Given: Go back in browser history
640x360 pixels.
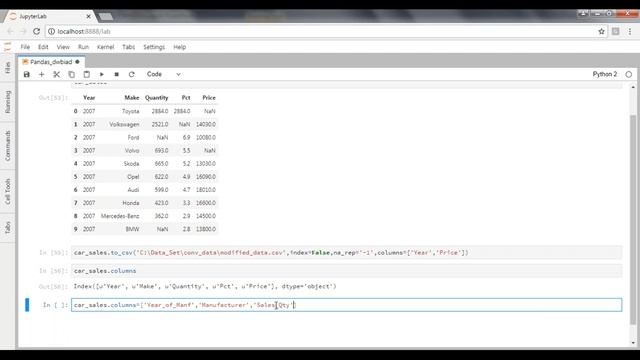Looking at the screenshot, I should tap(10, 31).
